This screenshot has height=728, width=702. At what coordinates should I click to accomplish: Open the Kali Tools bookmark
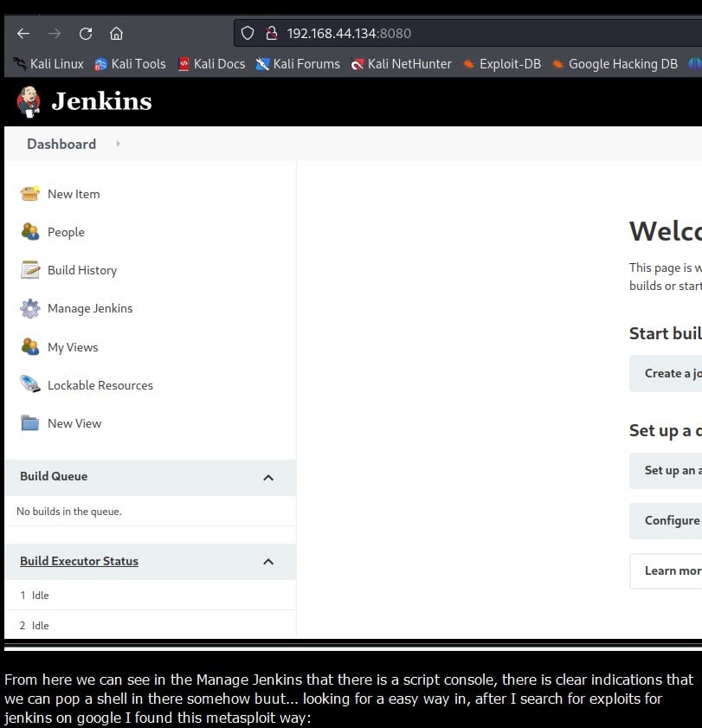click(x=130, y=63)
